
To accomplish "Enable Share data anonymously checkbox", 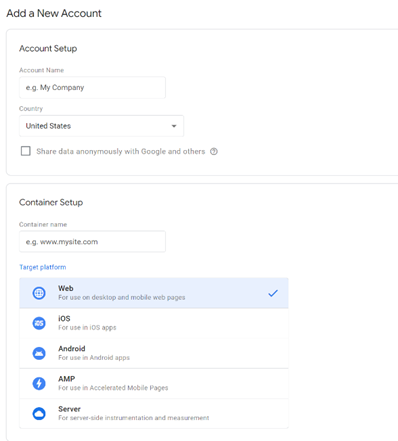I will [x=26, y=151].
